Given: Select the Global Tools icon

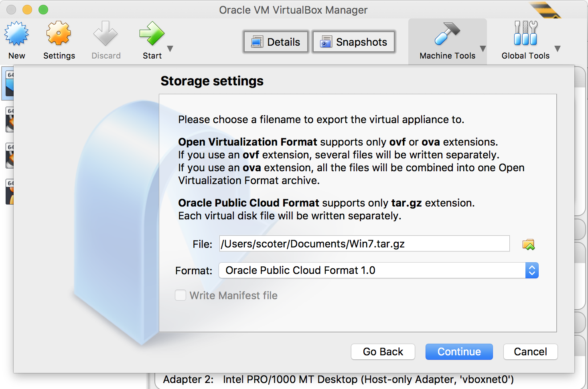Looking at the screenshot, I should [x=525, y=34].
